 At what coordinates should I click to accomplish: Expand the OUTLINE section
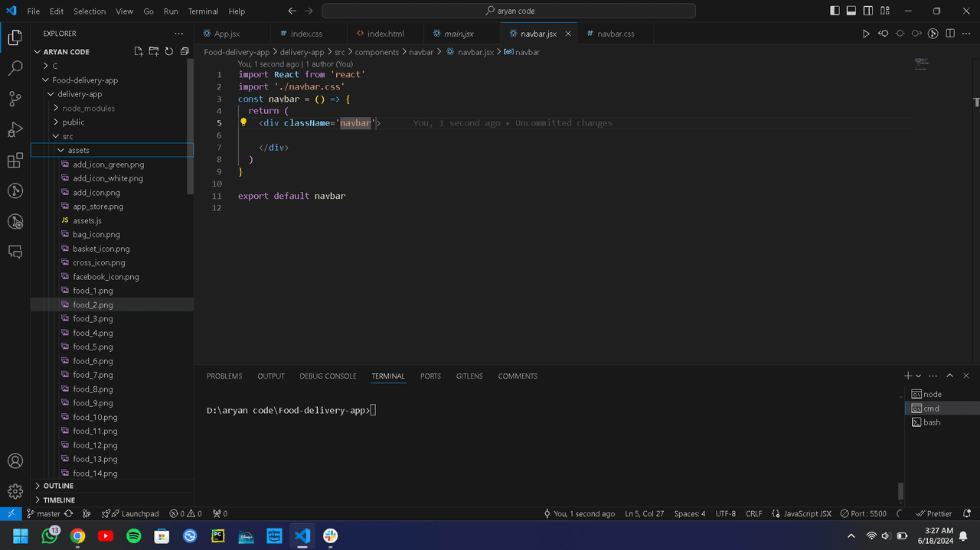(x=58, y=486)
